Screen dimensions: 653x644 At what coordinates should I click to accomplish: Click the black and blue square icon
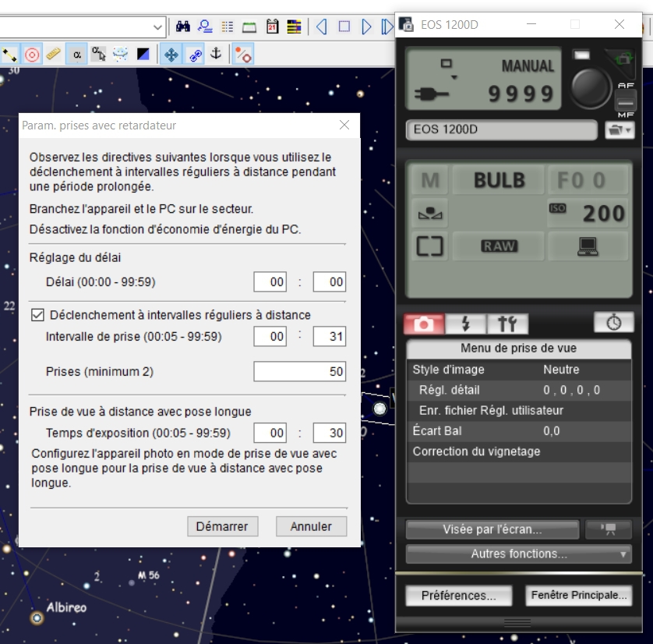tap(143, 55)
